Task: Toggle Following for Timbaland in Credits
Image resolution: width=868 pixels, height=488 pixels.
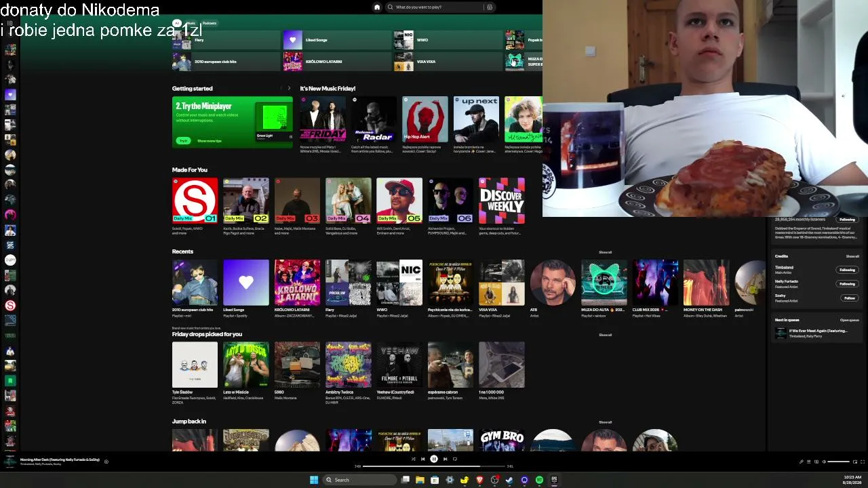Action: click(x=848, y=270)
